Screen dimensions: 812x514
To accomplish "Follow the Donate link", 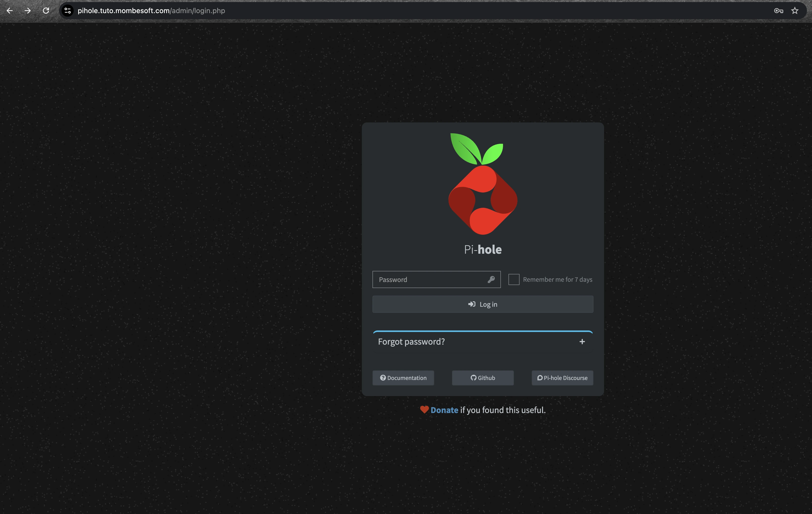I will [x=444, y=410].
